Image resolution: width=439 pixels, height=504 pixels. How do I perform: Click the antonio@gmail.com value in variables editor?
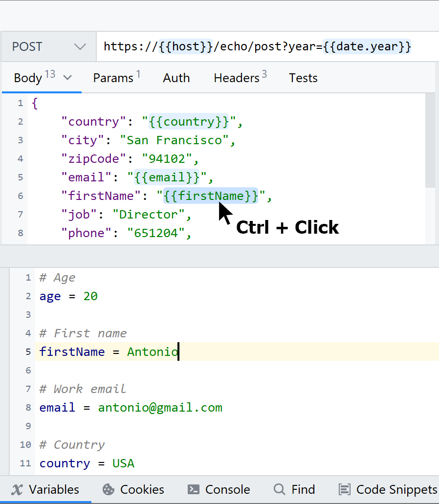pos(160,408)
